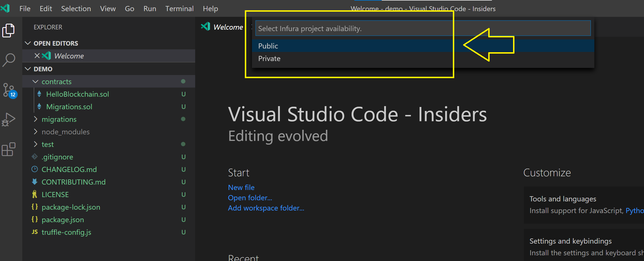Click the EXPLORER panel title
The height and width of the screenshot is (261, 644).
pos(48,27)
